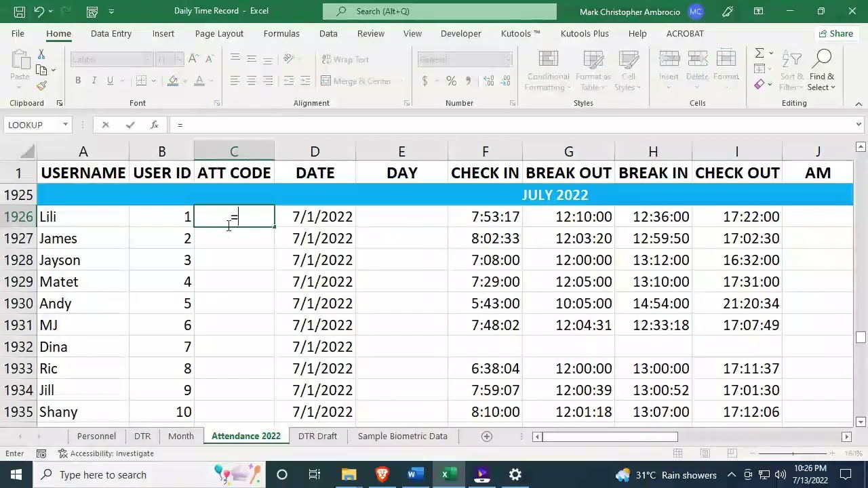Open Find & Select dropdown
The image size is (868, 488).
click(822, 70)
